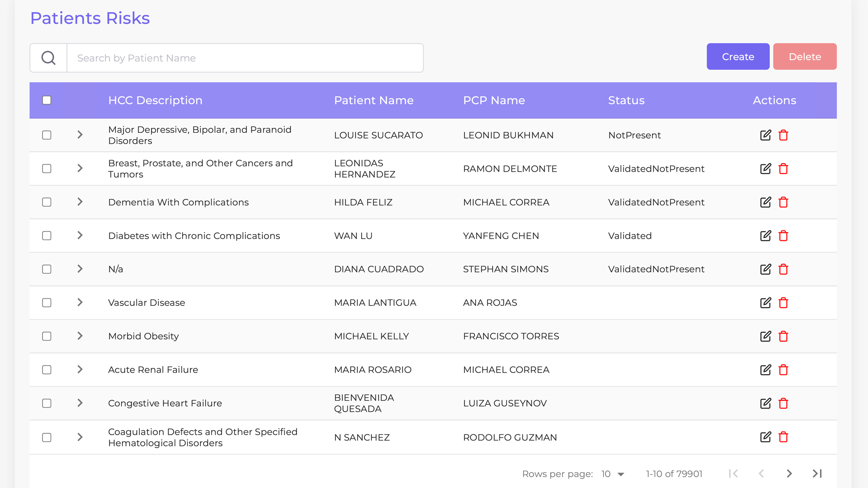Click the Create button

738,56
